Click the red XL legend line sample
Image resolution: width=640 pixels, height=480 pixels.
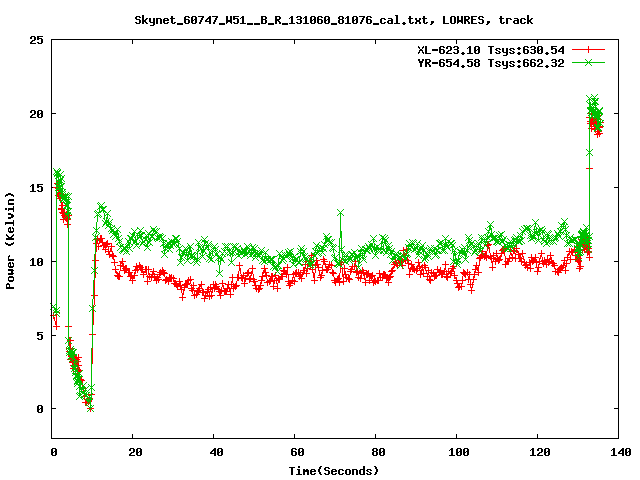[590, 49]
